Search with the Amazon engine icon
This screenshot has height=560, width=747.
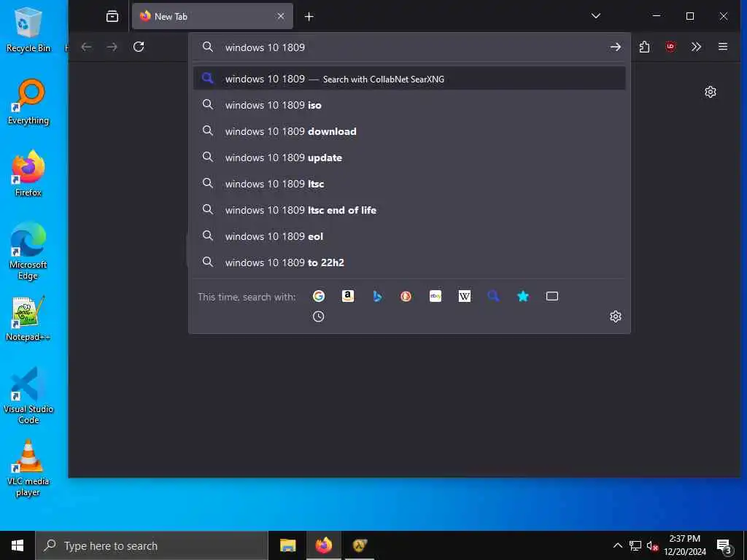click(x=348, y=296)
